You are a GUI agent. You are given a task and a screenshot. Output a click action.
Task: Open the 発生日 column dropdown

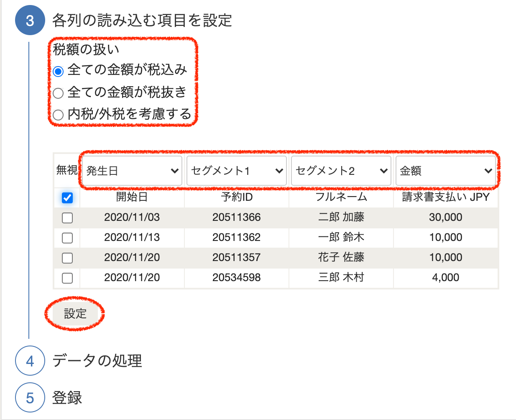point(132,171)
